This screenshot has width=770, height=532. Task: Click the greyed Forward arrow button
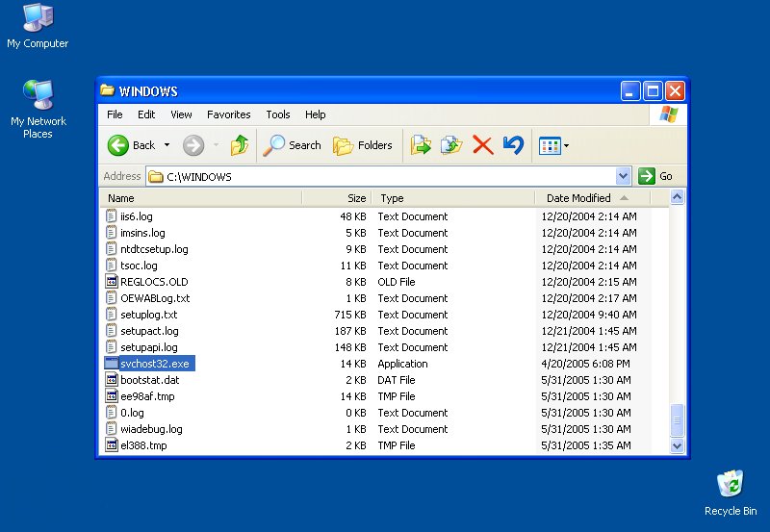coord(193,145)
